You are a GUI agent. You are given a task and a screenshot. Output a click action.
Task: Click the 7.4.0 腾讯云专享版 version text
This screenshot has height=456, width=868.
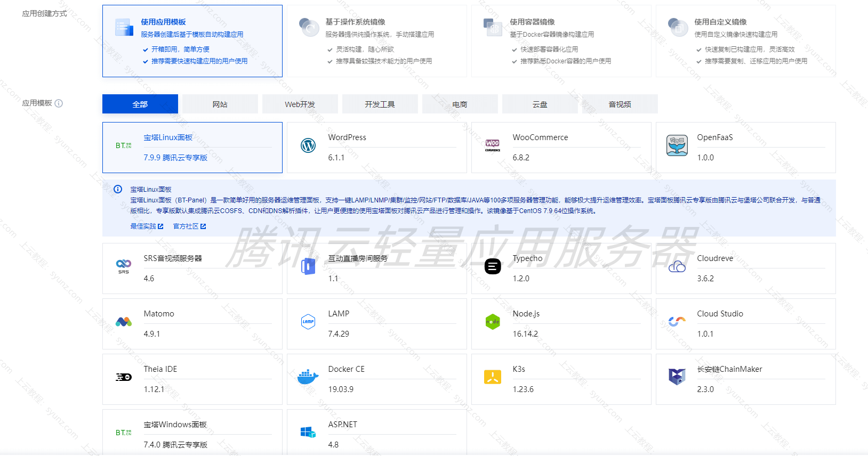pos(175,445)
